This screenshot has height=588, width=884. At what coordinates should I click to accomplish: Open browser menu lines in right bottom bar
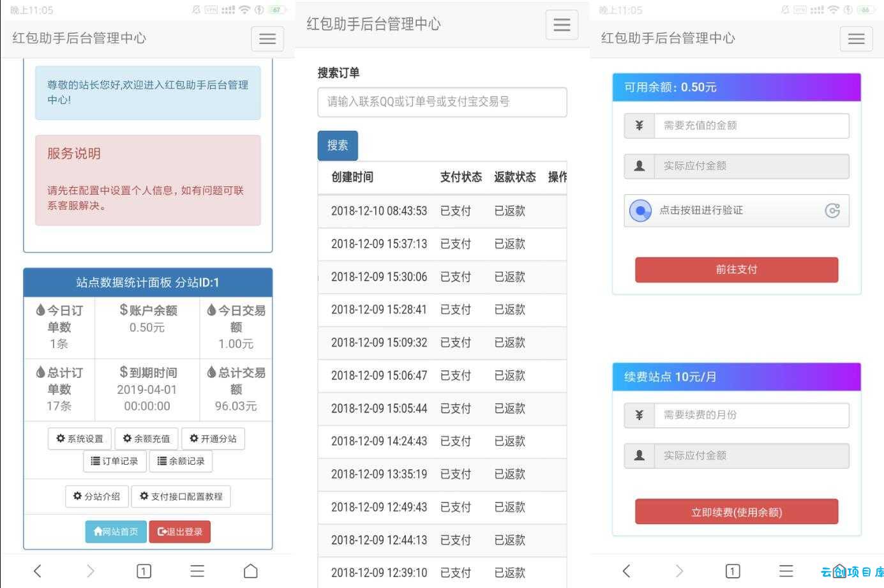(786, 571)
